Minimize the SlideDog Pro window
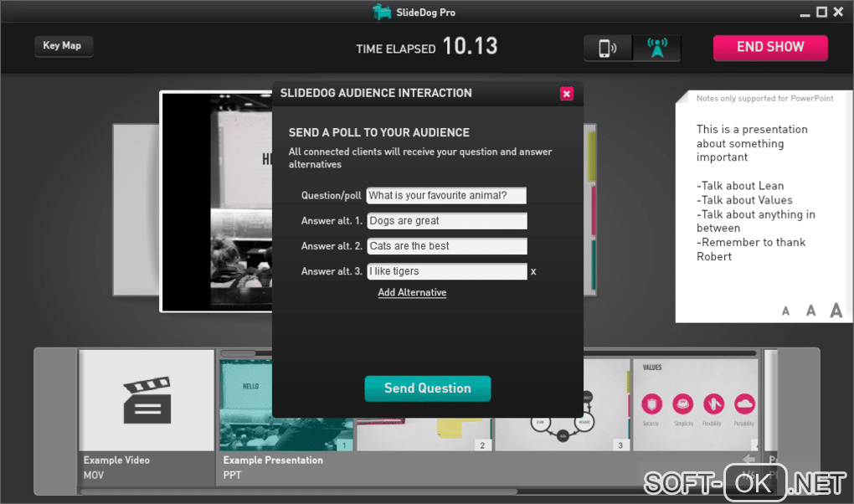This screenshot has width=854, height=504. coord(805,13)
